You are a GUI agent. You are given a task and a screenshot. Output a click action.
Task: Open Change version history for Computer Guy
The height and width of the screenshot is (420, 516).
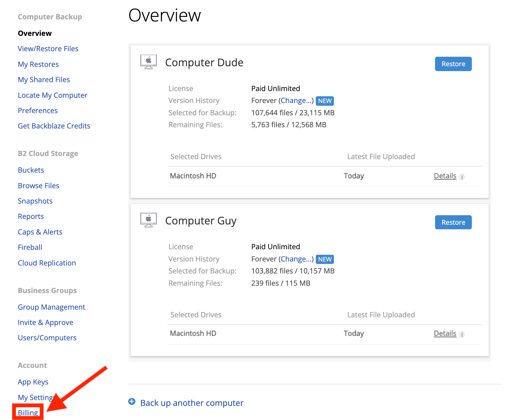point(296,259)
